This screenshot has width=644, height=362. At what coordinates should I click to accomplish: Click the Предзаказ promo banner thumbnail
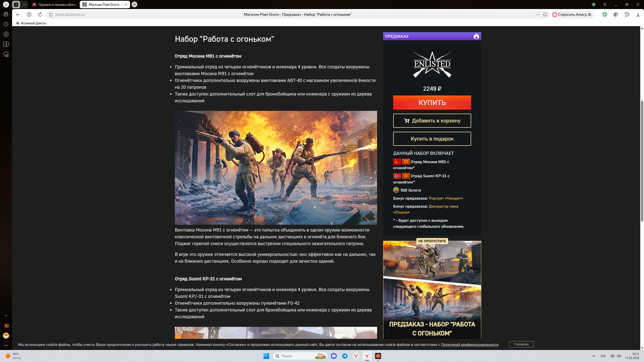click(432, 289)
